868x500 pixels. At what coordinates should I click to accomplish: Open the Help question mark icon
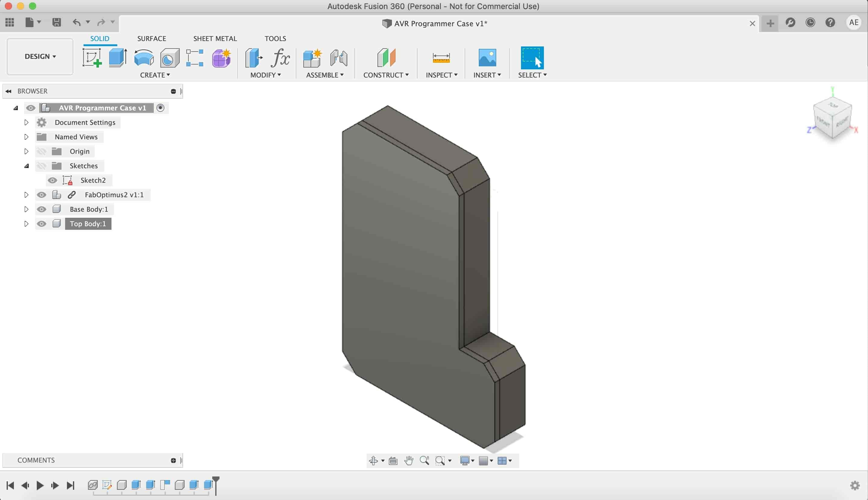click(x=830, y=23)
